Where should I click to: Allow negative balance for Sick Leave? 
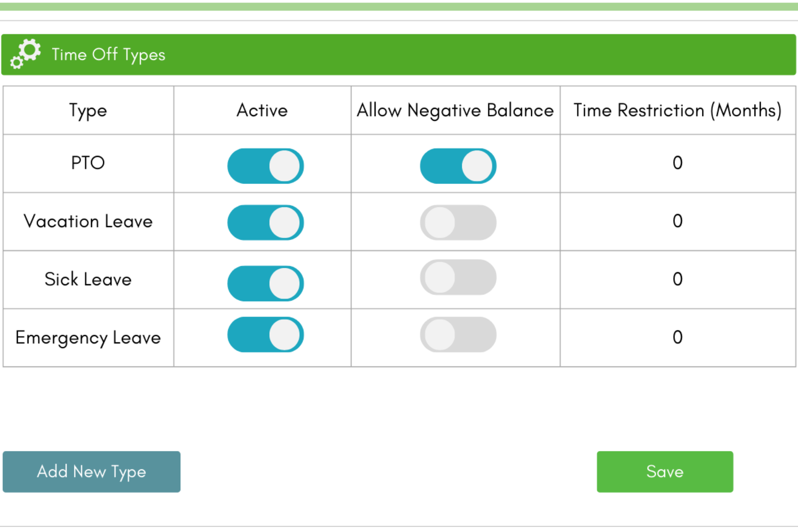coord(458,277)
